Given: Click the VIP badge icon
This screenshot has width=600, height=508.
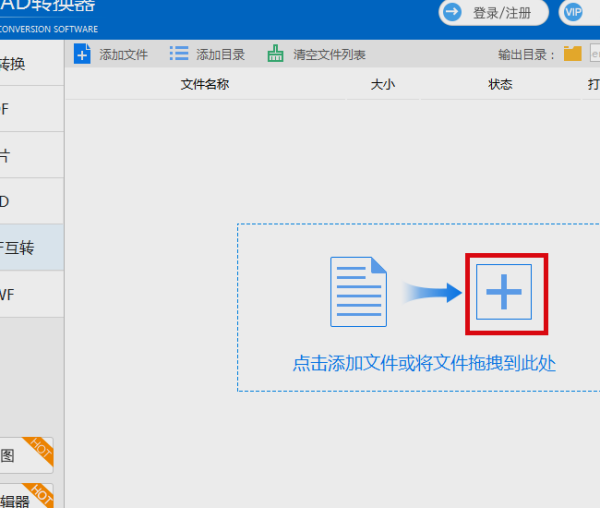Looking at the screenshot, I should pyautogui.click(x=573, y=13).
